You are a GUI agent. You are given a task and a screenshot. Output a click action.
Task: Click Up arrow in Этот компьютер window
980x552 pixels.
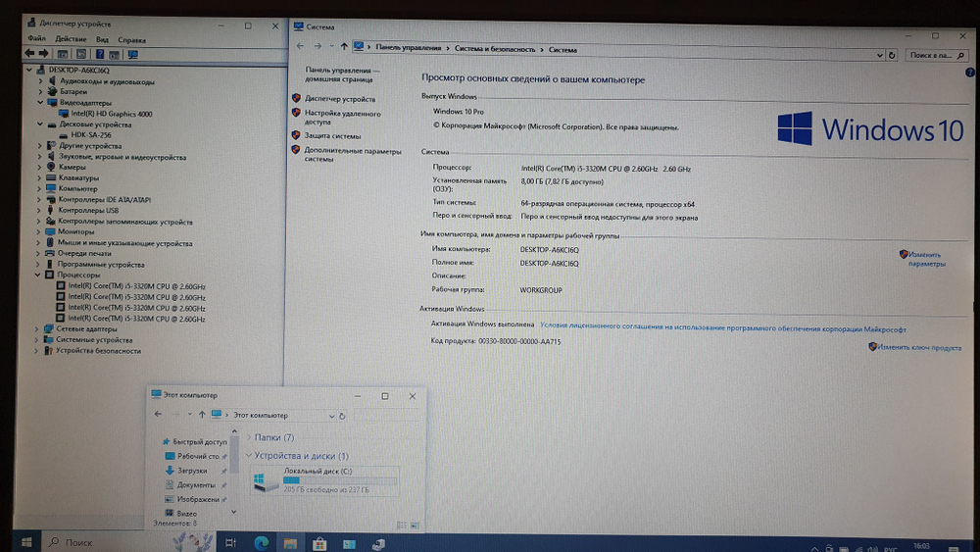pyautogui.click(x=202, y=415)
